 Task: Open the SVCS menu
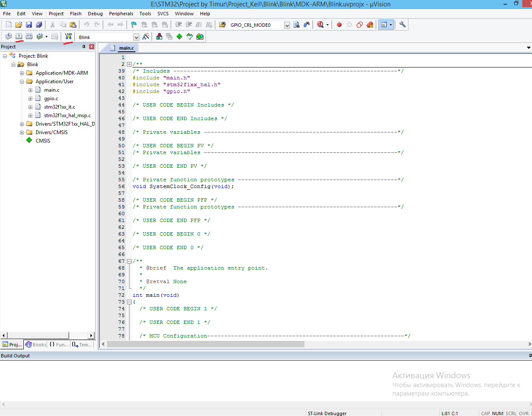pos(163,14)
